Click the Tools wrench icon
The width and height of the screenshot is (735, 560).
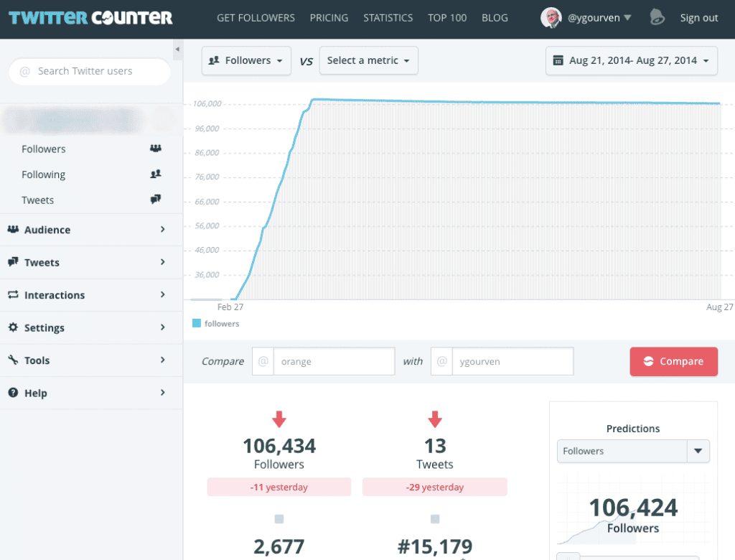point(13,360)
